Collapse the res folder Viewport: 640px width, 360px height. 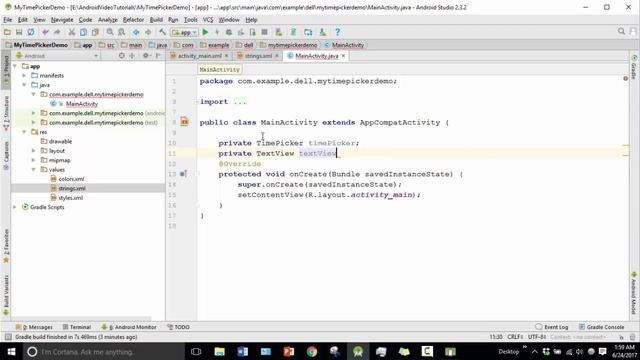pos(24,132)
